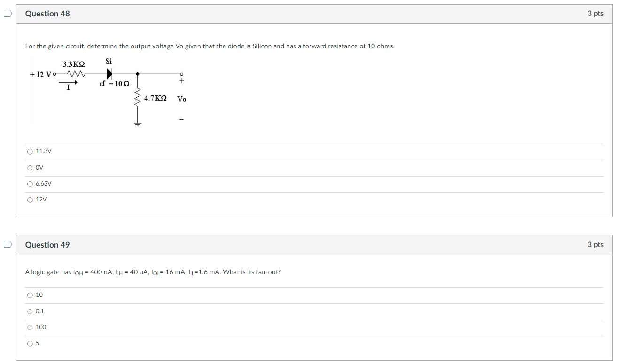
Task: Select fan-out answer 0.1
Action: click(x=30, y=311)
